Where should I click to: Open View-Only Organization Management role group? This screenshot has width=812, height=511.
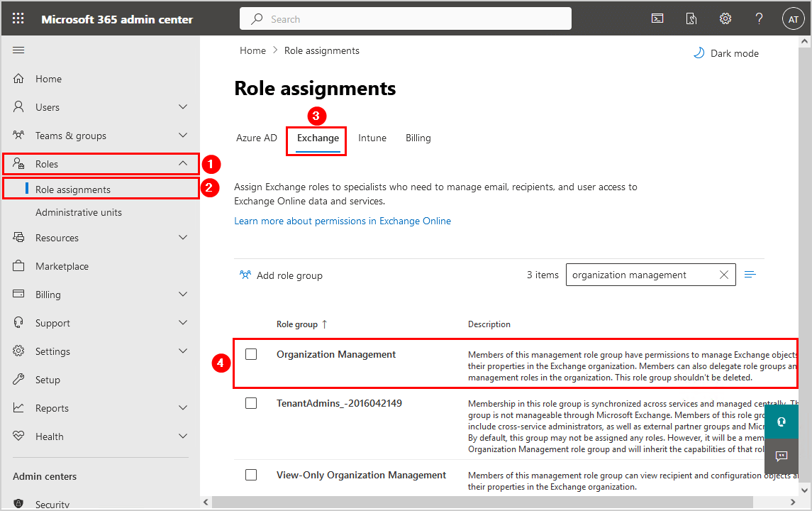(361, 475)
